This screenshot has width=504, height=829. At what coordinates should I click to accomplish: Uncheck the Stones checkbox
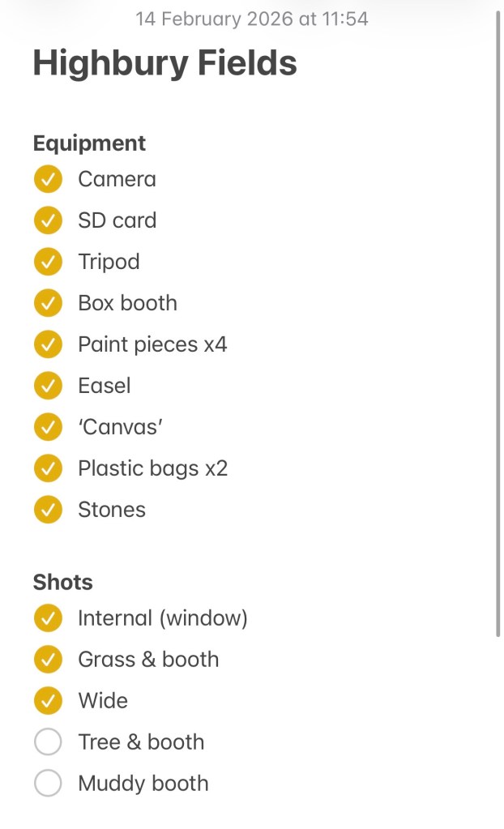tap(48, 510)
